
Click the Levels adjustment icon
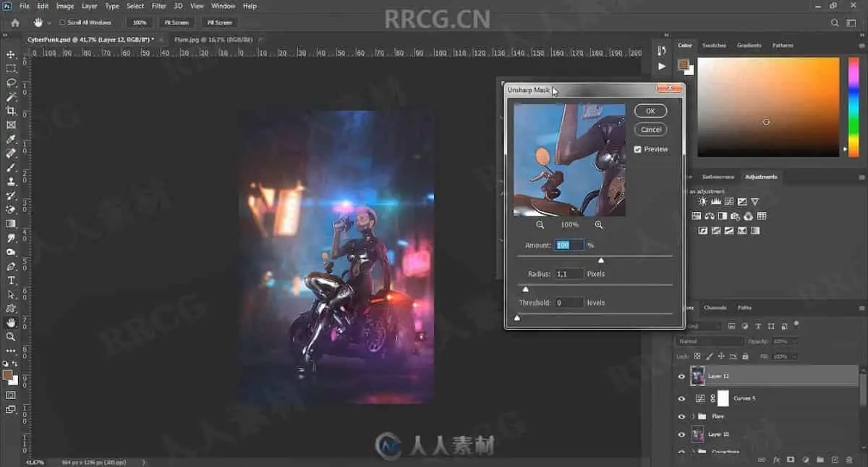[x=716, y=201]
